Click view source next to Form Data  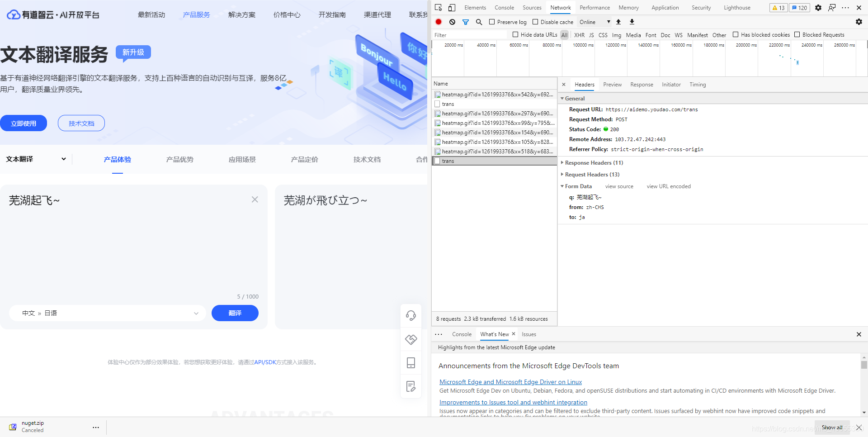pos(619,186)
